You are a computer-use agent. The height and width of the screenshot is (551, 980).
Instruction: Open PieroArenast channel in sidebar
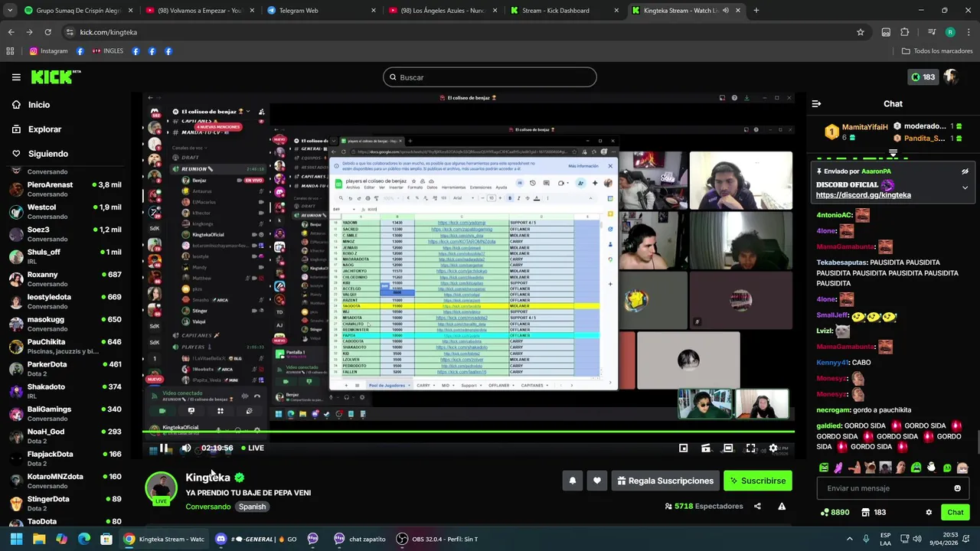66,189
